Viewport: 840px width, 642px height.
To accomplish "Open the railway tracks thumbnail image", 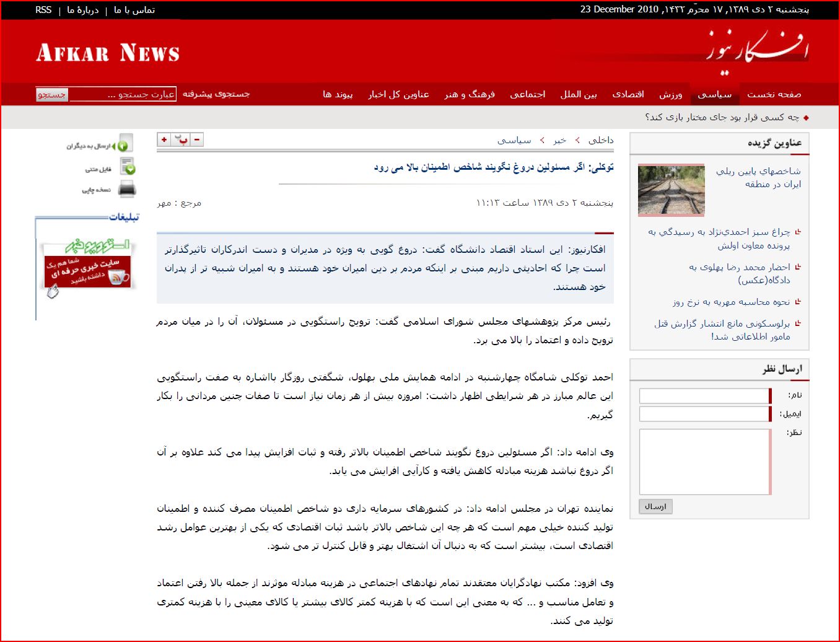I will (672, 190).
